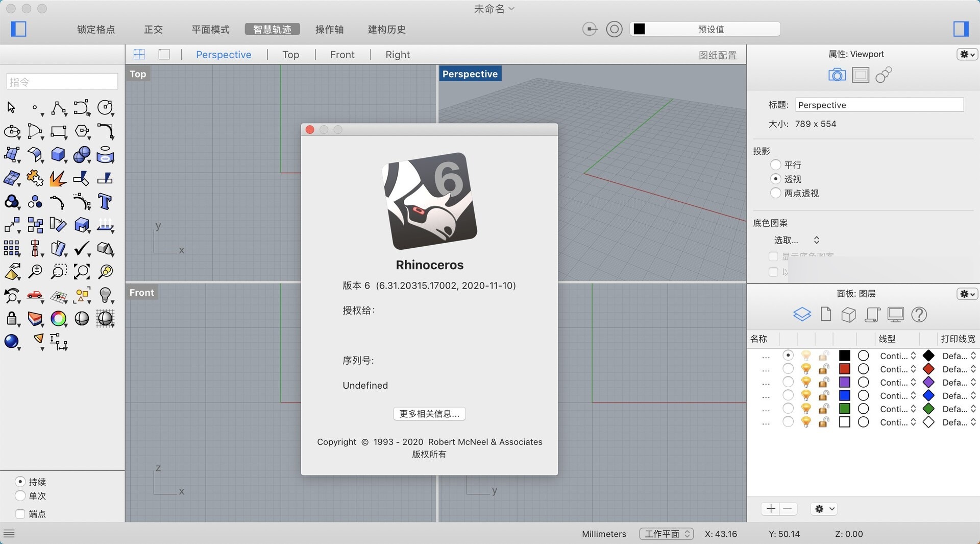Select the Box solid tool
980x544 pixels.
(58, 154)
